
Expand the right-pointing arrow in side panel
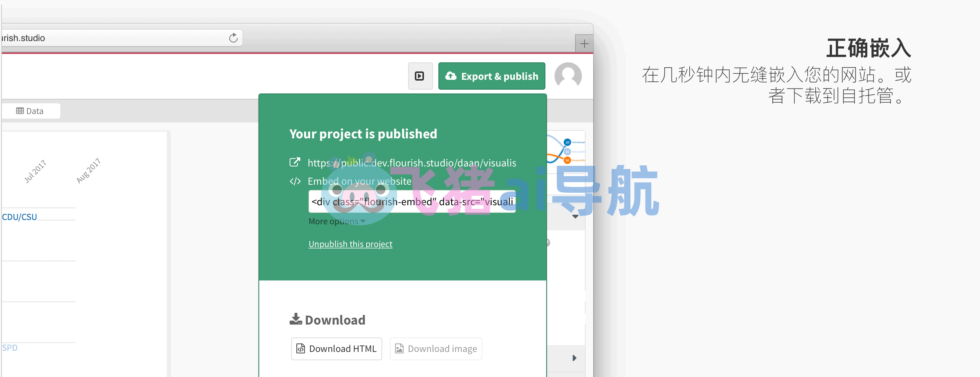[x=575, y=358]
